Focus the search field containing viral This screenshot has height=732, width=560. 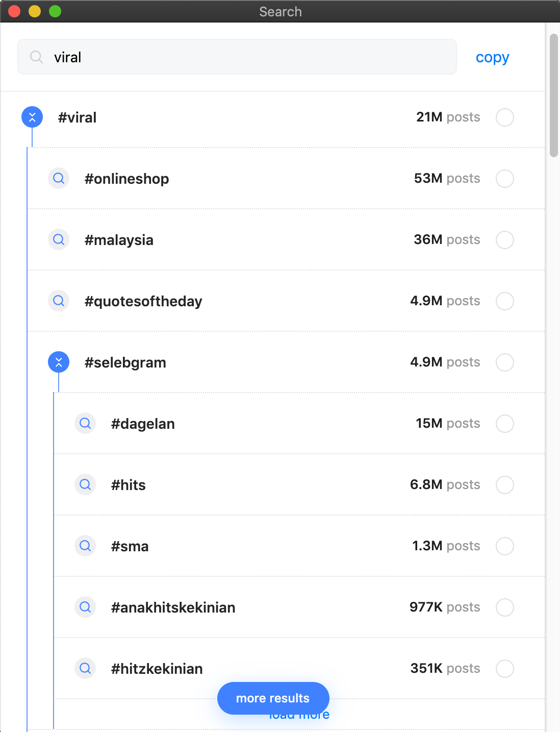point(237,57)
